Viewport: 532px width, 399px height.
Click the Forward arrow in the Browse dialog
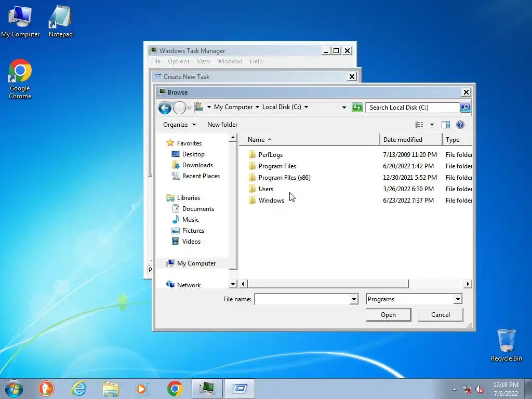coord(179,108)
